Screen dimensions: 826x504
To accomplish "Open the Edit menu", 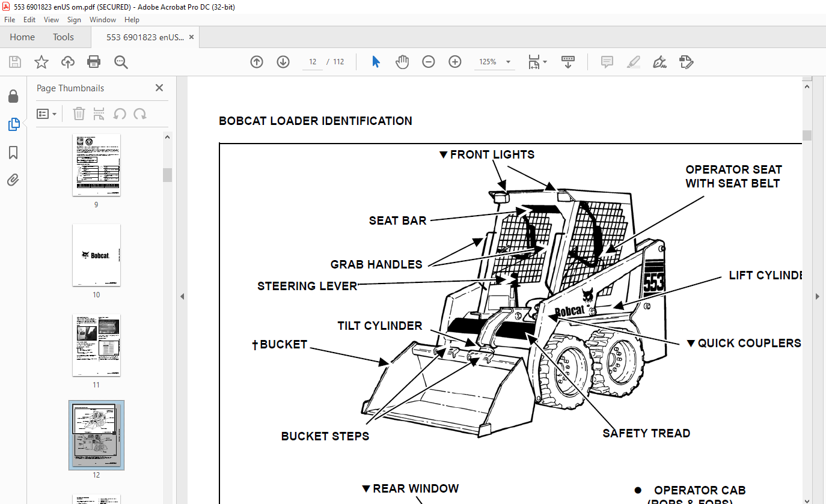I will 29,20.
